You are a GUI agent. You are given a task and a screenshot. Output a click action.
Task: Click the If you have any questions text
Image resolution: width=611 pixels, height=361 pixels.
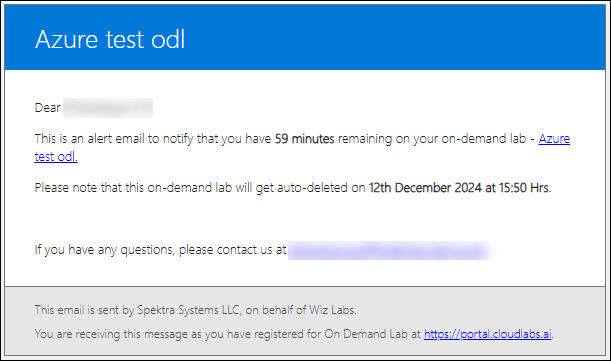(104, 250)
